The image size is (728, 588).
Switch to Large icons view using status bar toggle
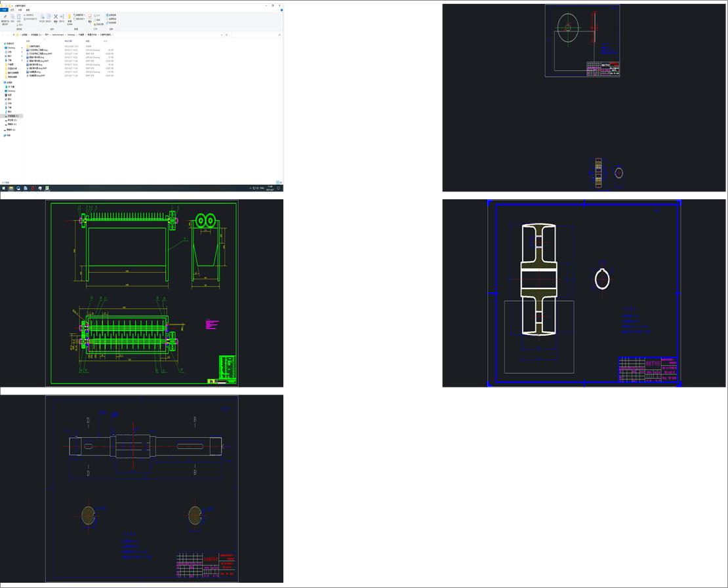pos(281,182)
